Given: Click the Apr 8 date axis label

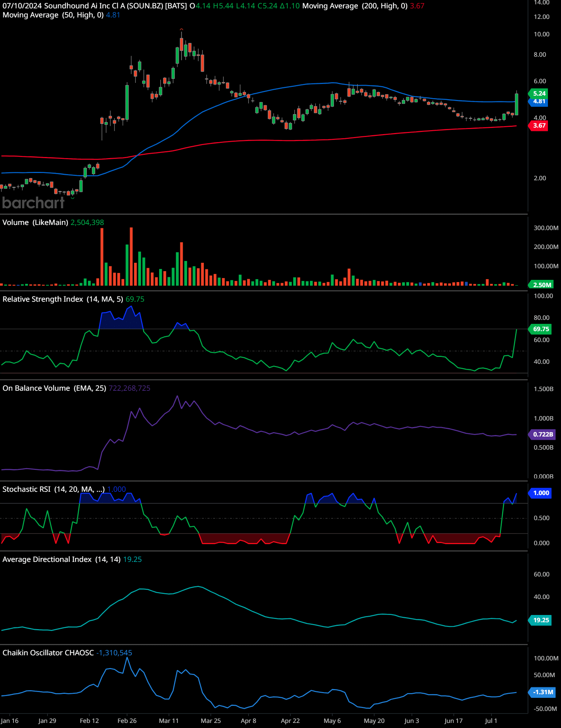Looking at the screenshot, I should coord(249,721).
